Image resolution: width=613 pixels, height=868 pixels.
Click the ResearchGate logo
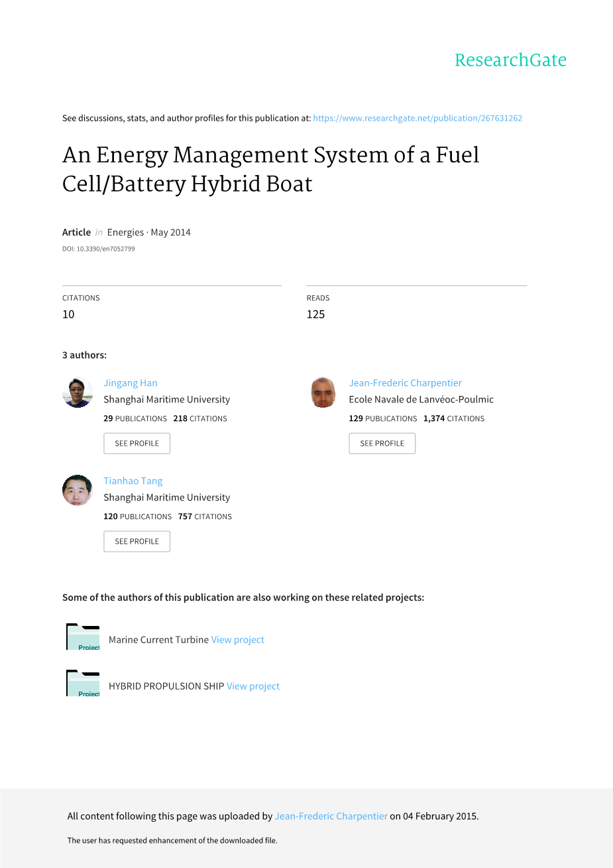[510, 60]
